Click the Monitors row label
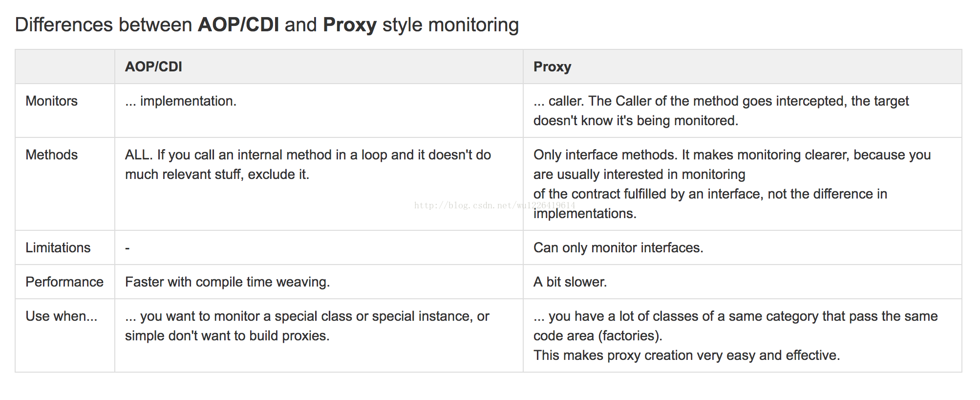This screenshot has width=980, height=400. click(x=51, y=101)
